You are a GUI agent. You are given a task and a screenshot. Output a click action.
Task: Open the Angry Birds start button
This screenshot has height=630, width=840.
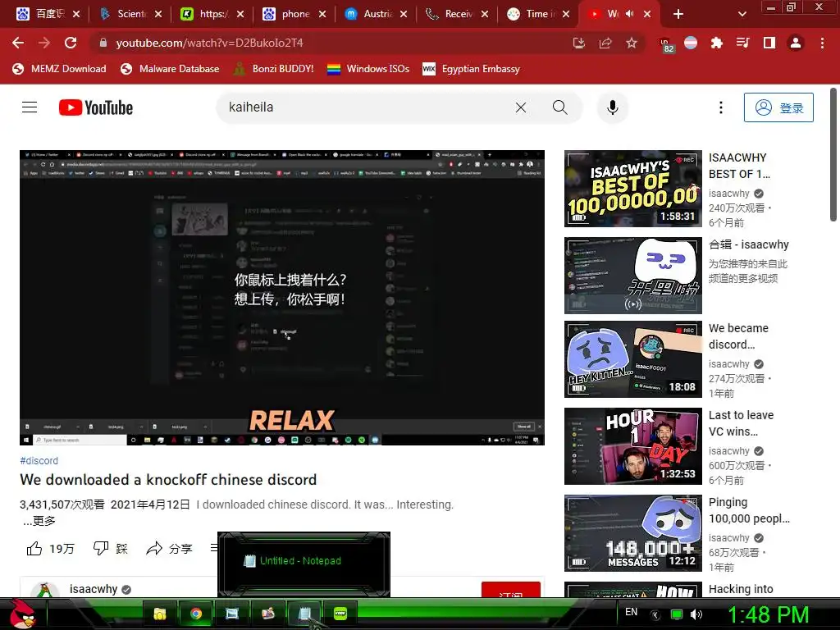point(22,614)
